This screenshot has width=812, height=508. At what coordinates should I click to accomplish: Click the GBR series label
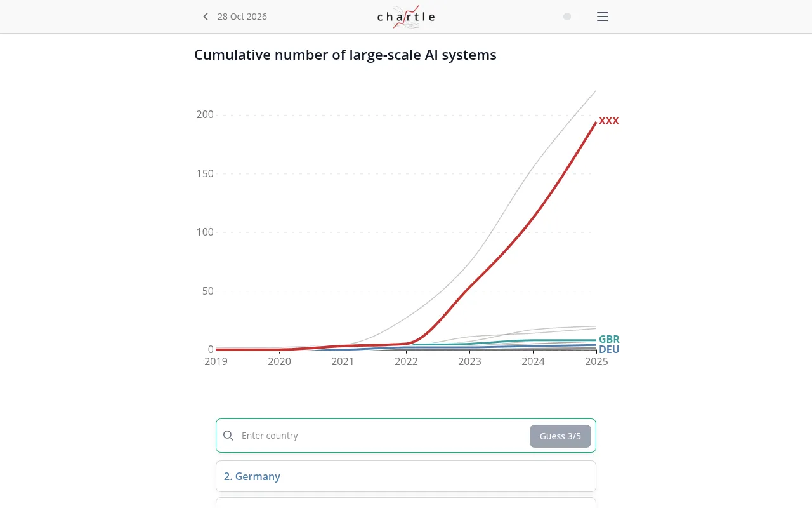tap(609, 340)
